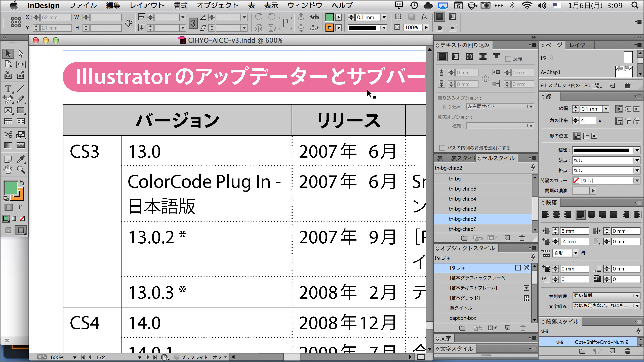Open the 種類 stroke type dropdown
This screenshot has height=362, width=644.
(x=606, y=150)
